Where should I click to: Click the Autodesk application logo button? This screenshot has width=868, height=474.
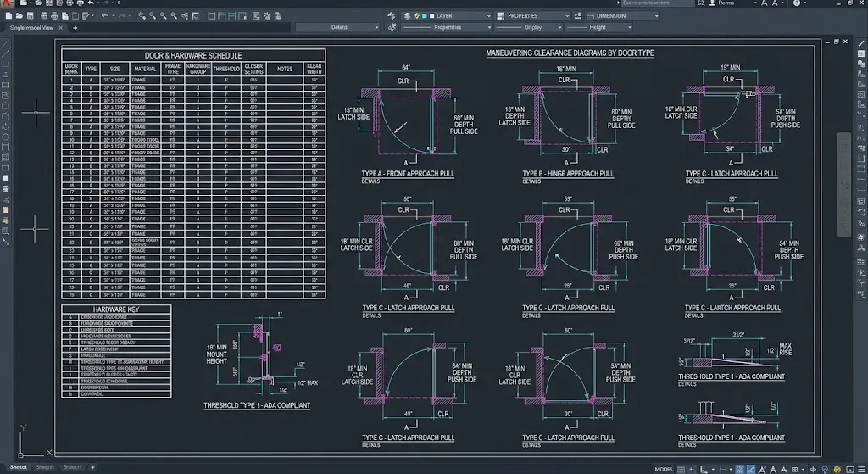tap(7, 3)
